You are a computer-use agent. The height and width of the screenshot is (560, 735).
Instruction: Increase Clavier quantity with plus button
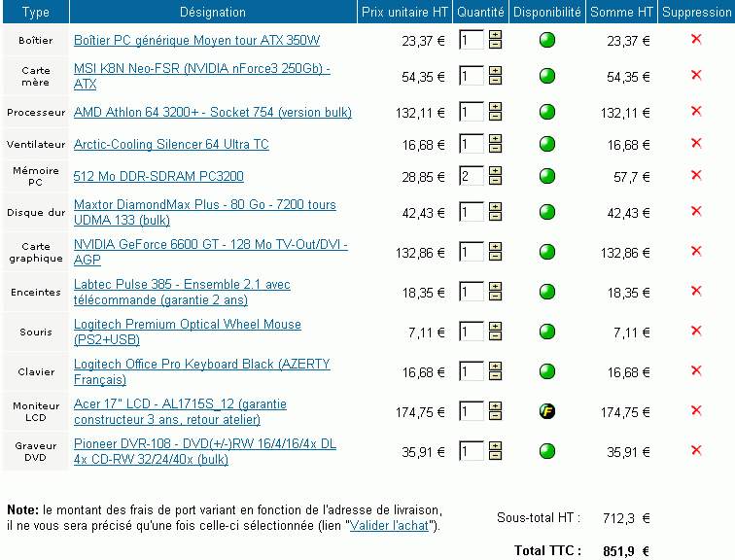point(495,367)
